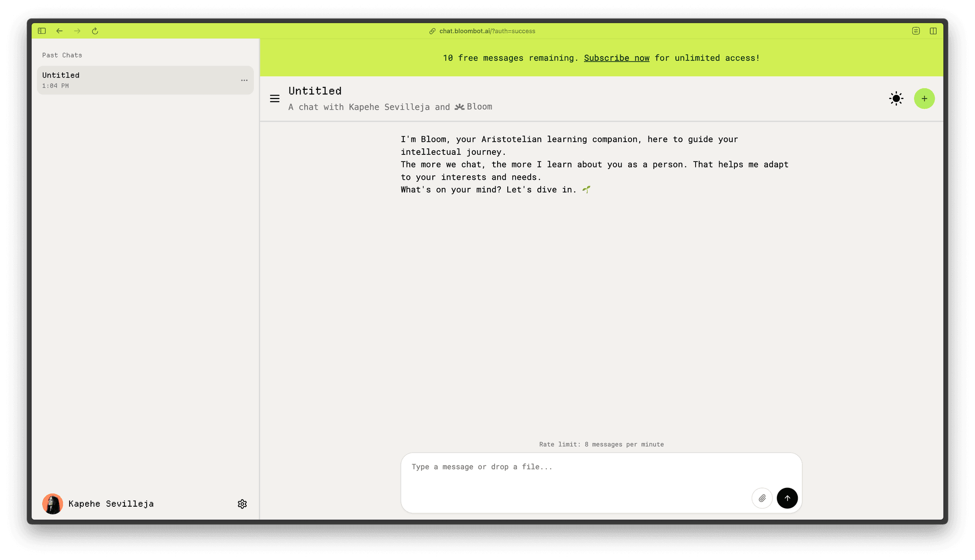Open settings gear next to Kapehe Sevilleja
Screen dimensions: 975x560
[242, 504]
